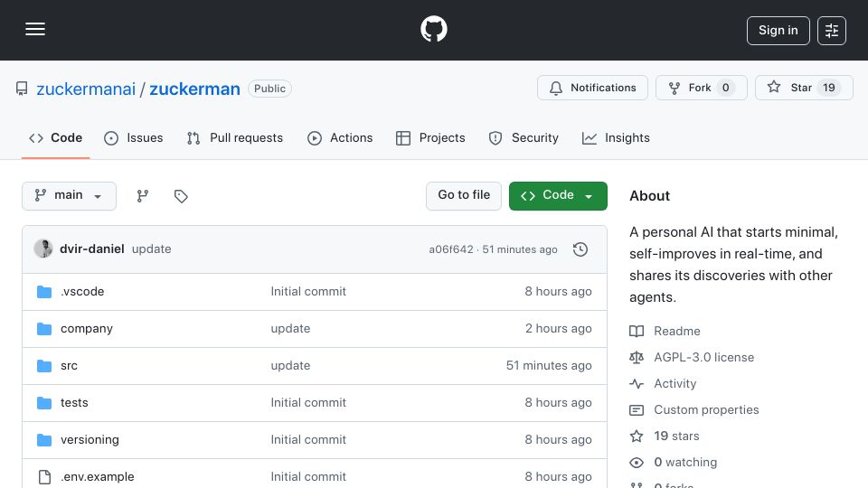Click dvir-daniel's avatar thumbnail
868x488 pixels.
pyautogui.click(x=43, y=249)
